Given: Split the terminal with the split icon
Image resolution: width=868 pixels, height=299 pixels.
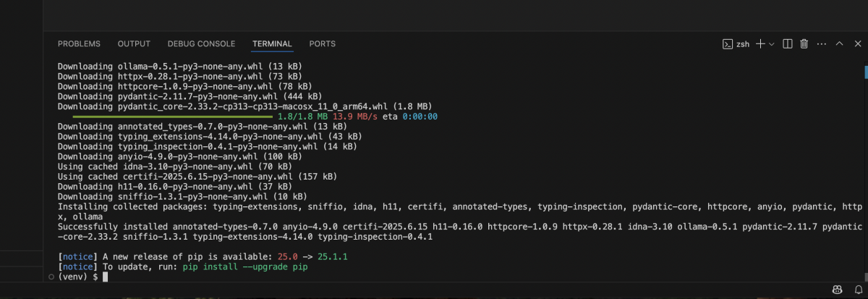Looking at the screenshot, I should pos(788,44).
